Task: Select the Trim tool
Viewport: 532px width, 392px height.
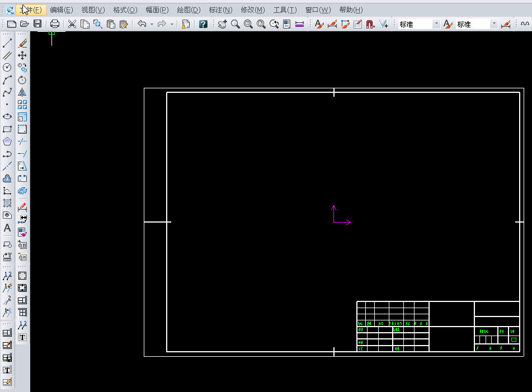Action: [22, 141]
